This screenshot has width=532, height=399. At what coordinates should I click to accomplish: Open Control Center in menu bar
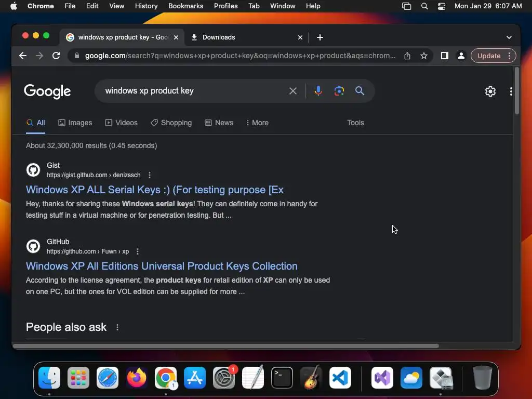tap(442, 6)
